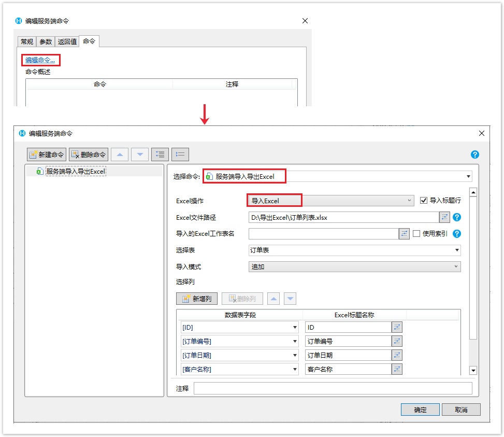Click the 删除命令 toolbar button

pyautogui.click(x=89, y=154)
